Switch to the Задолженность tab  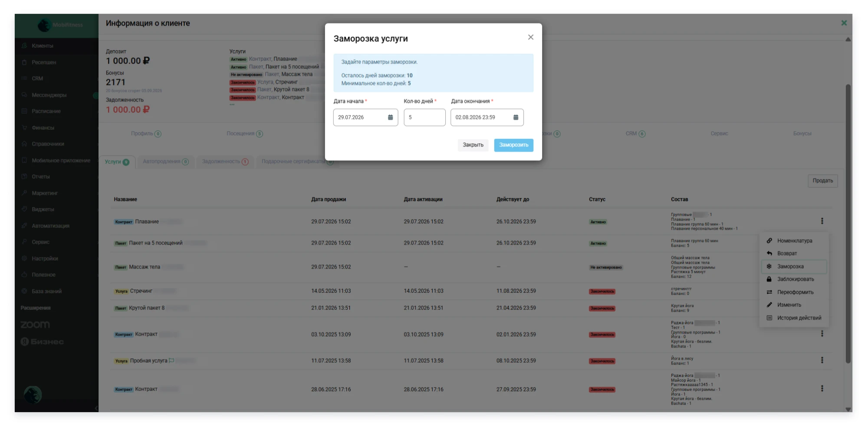tap(225, 162)
